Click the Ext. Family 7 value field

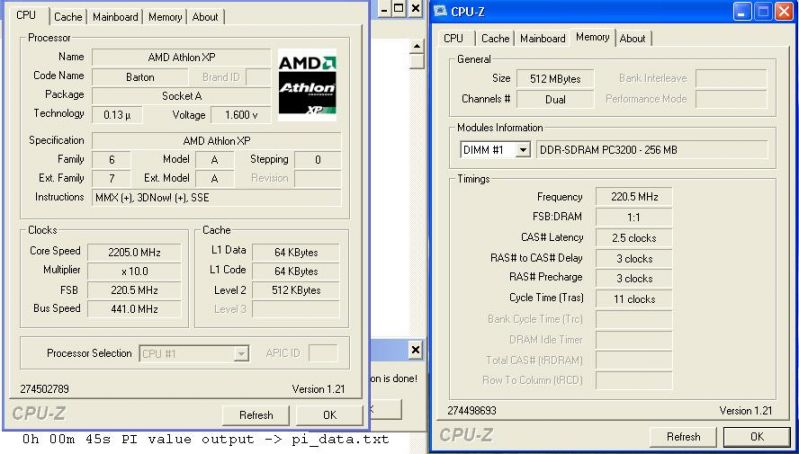point(112,179)
